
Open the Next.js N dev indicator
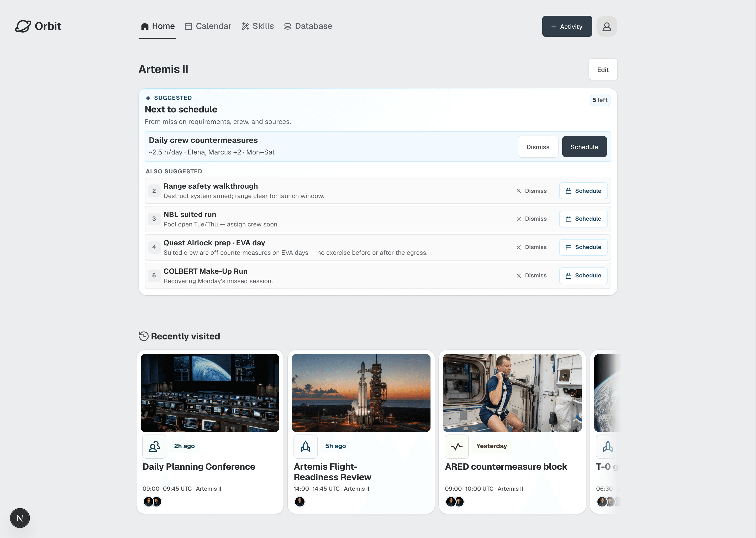[20, 518]
